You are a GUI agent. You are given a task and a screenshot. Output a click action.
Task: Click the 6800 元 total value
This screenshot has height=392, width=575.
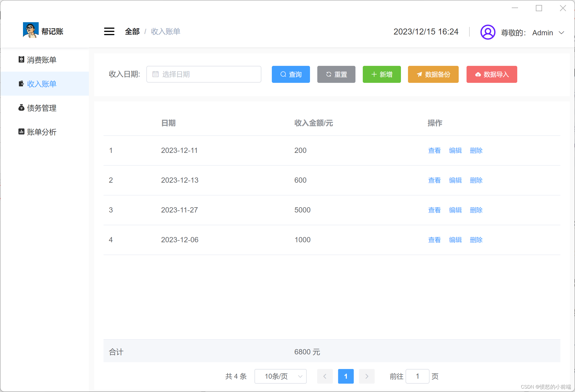(x=307, y=352)
